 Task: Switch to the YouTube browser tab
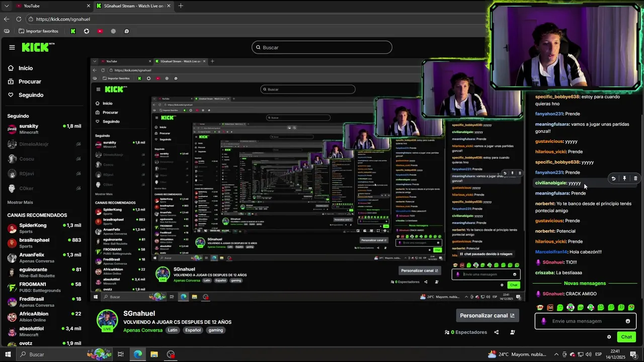coord(49,6)
